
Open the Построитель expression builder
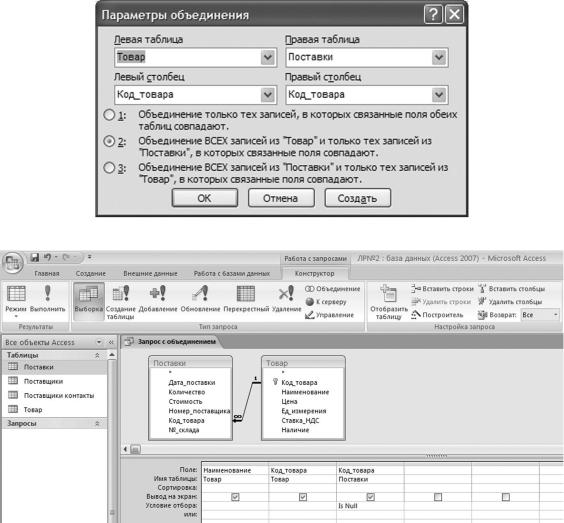pos(437,315)
